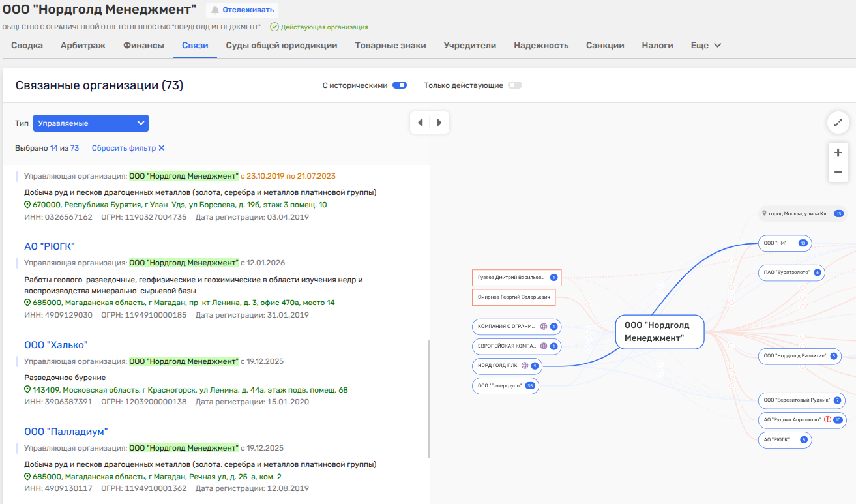Switch to the Арбитраж tab
This screenshot has width=856, height=504.
coord(83,46)
